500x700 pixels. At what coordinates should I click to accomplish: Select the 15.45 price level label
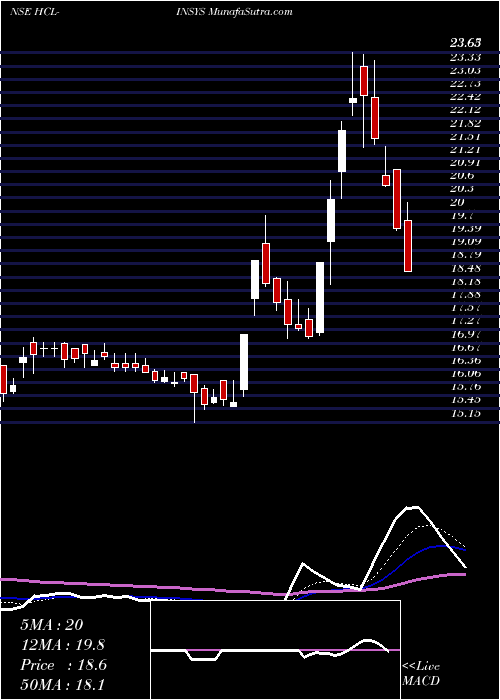(x=466, y=399)
